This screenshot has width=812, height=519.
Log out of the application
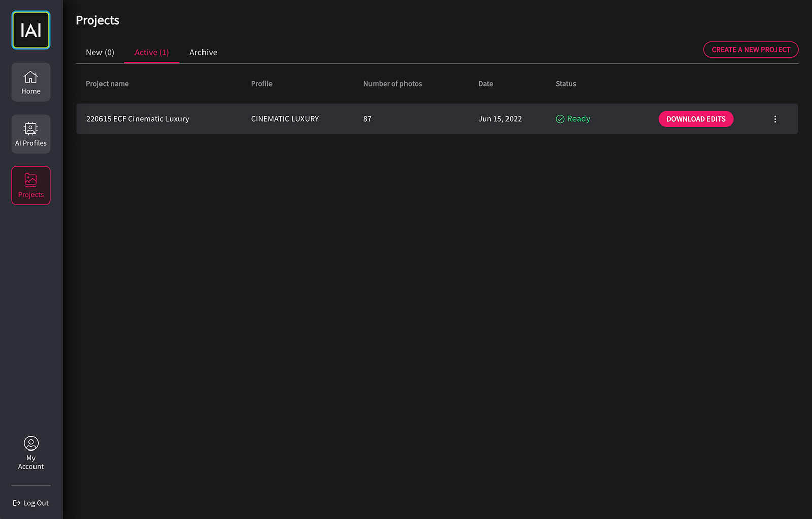pyautogui.click(x=31, y=503)
